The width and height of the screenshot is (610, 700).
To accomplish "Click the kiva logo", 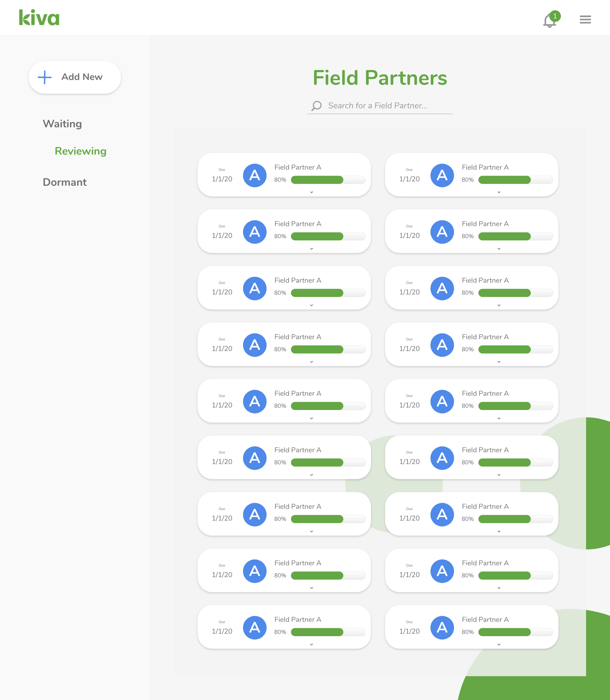I will [x=39, y=18].
